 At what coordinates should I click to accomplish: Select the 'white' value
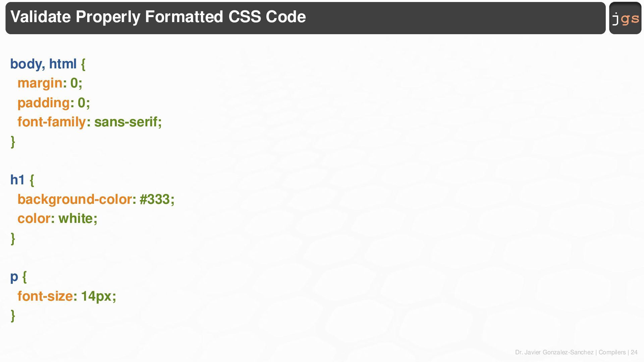[75, 219]
